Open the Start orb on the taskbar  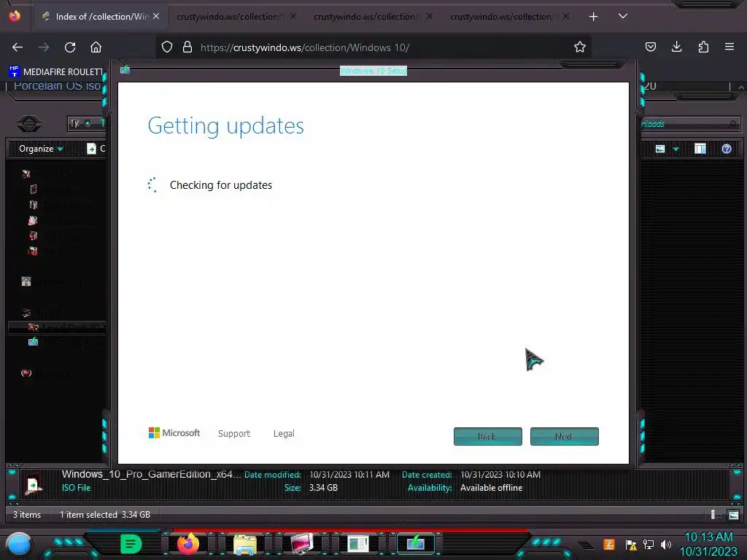(19, 544)
